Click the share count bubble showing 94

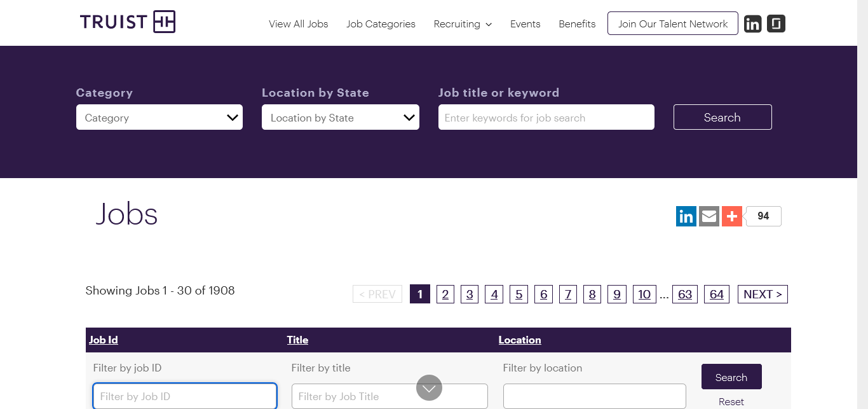[x=763, y=216]
